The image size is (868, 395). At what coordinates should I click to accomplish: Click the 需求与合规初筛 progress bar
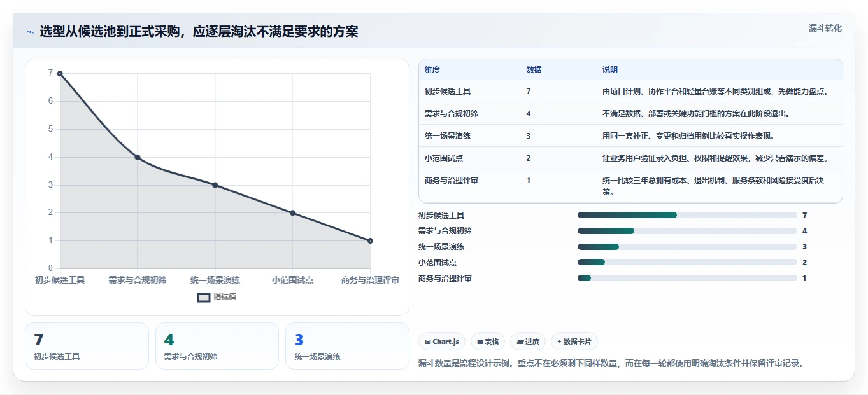[x=687, y=231]
